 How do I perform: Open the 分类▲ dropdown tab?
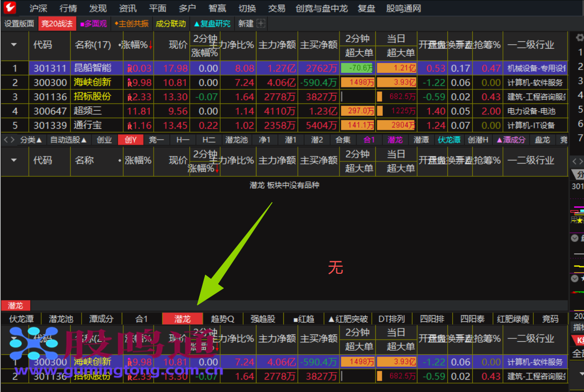31,140
